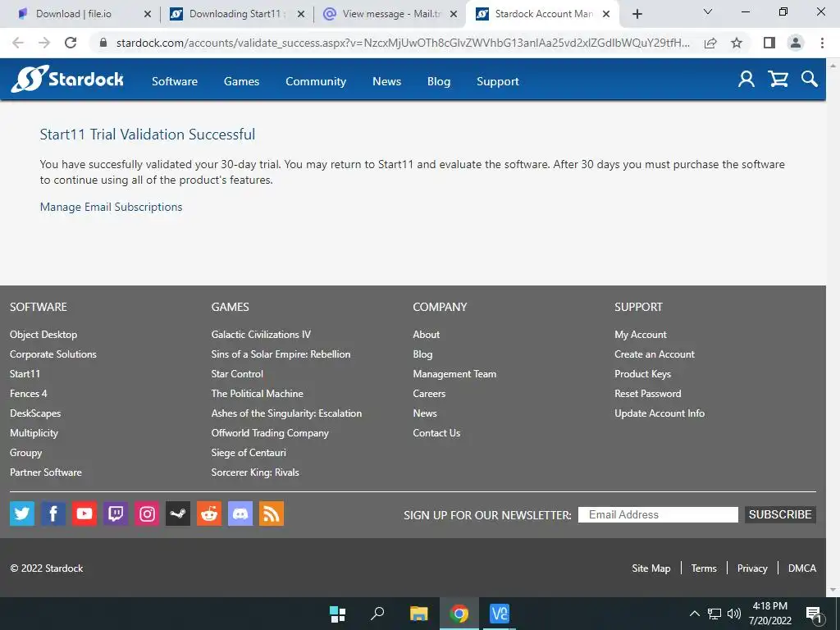Open the Reddit social icon
840x630 pixels.
click(x=209, y=514)
